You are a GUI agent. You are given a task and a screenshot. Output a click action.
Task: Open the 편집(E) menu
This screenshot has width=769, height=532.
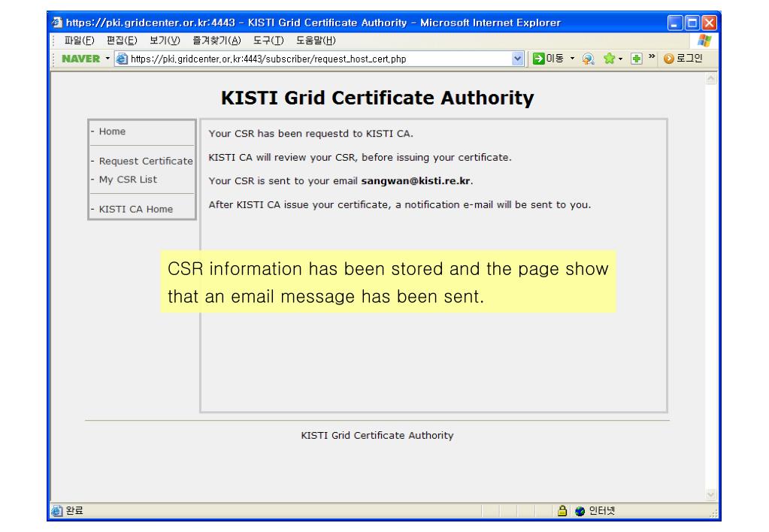point(122,41)
